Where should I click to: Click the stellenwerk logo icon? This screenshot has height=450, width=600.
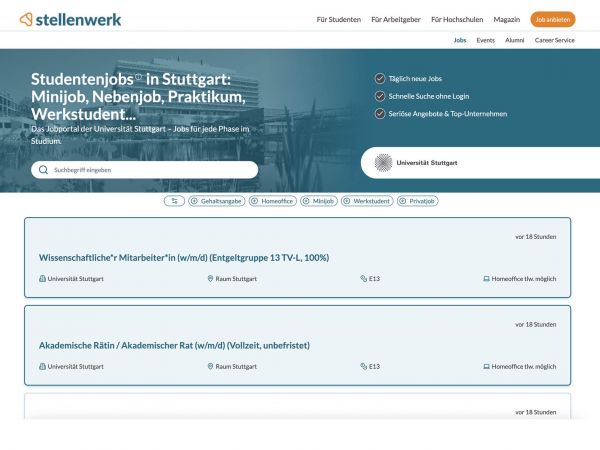point(26,19)
